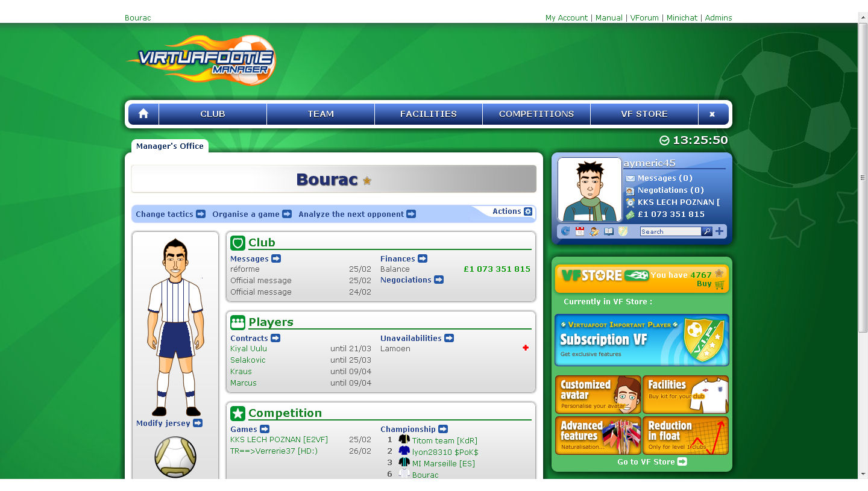Click the person with pencil icon

pos(594,231)
